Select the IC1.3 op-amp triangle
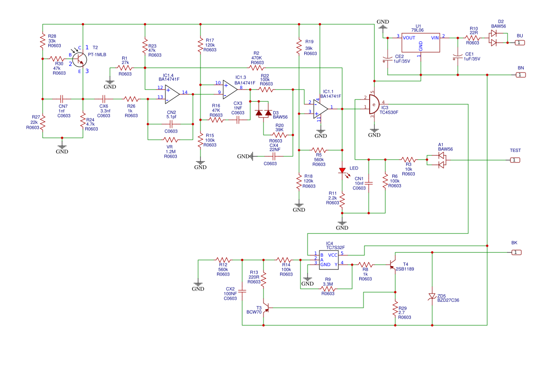 pos(230,89)
